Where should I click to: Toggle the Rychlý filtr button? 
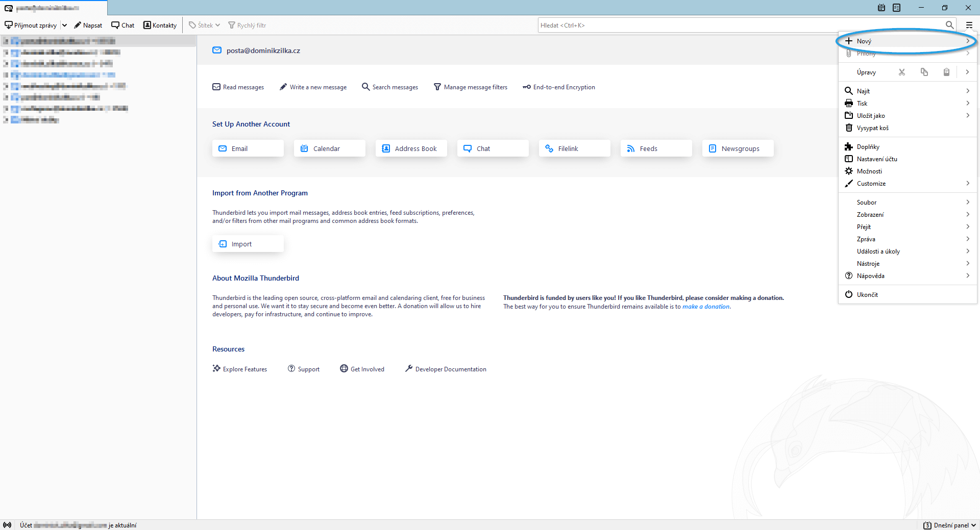247,25
